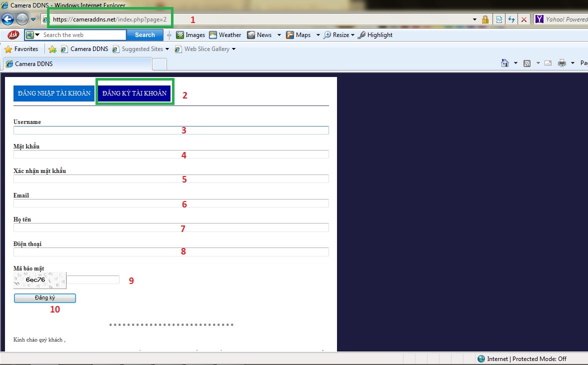This screenshot has height=365, width=588.
Task: Open News in the Ask toolbar
Action: 259,35
